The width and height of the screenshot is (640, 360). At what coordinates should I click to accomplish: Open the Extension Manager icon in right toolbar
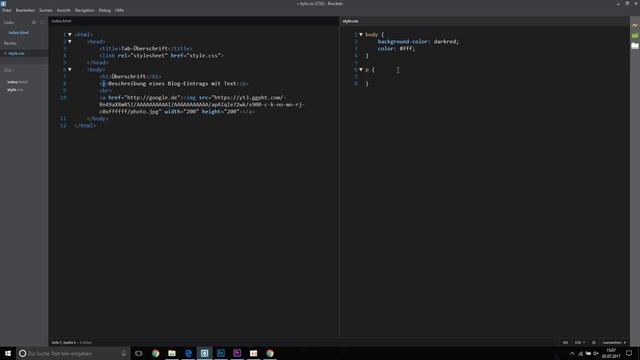635,36
